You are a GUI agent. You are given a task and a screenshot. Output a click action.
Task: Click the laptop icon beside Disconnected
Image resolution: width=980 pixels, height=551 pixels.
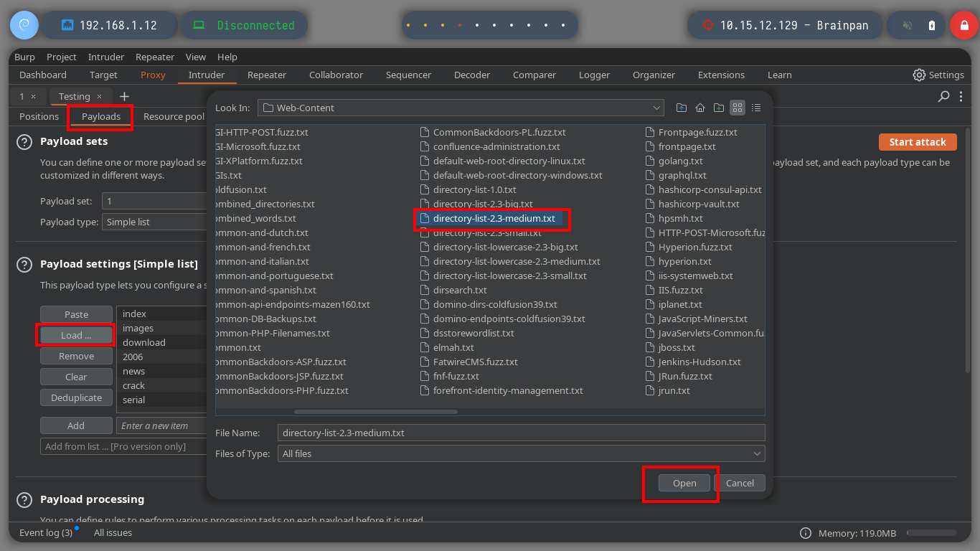pos(199,25)
